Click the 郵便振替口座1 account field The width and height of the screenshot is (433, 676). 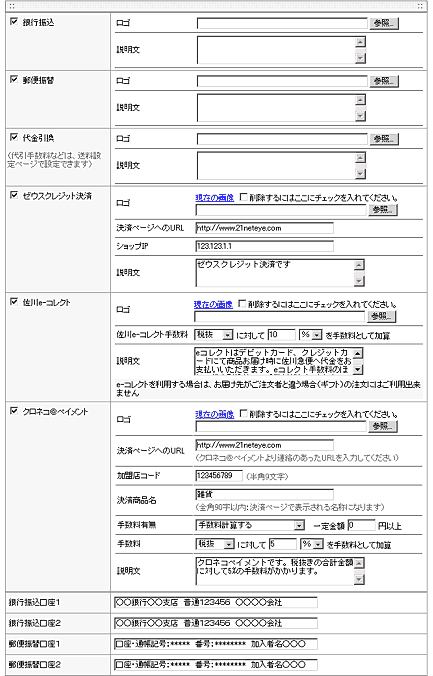(216, 644)
